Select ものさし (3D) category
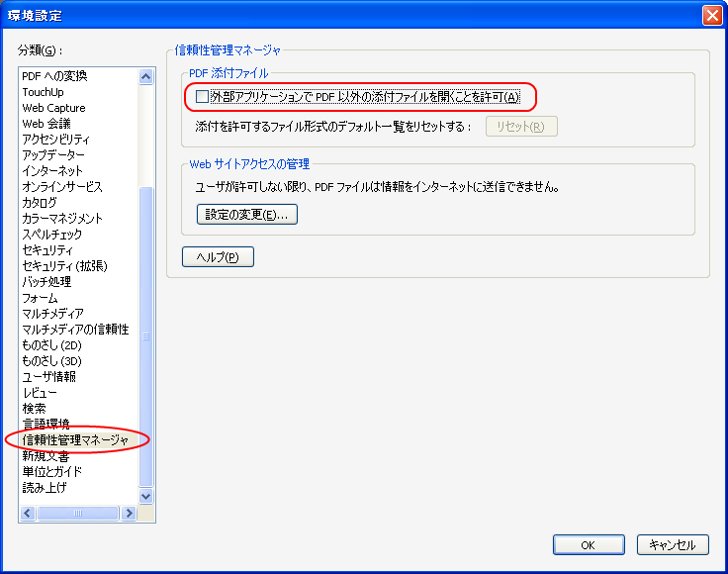 click(51, 361)
